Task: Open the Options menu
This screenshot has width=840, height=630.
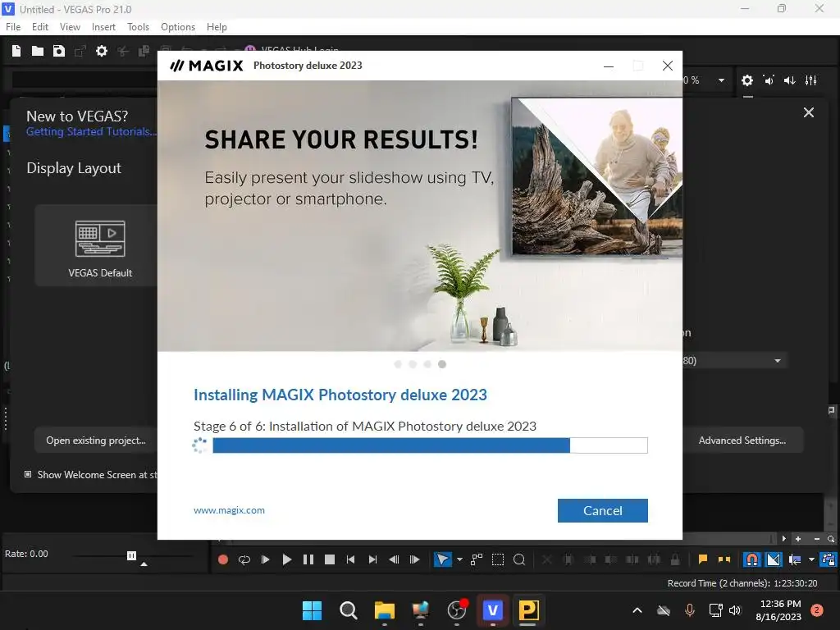Action: pyautogui.click(x=178, y=27)
